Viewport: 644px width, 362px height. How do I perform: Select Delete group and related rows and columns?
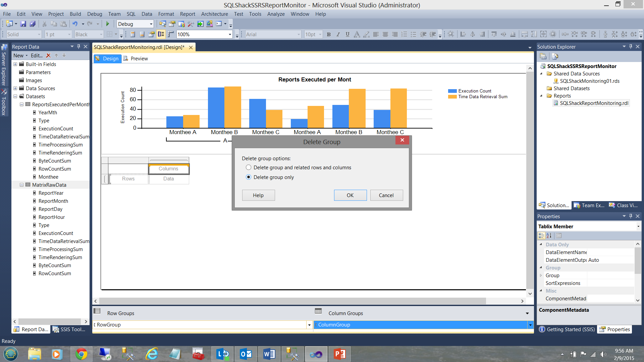[249, 167]
